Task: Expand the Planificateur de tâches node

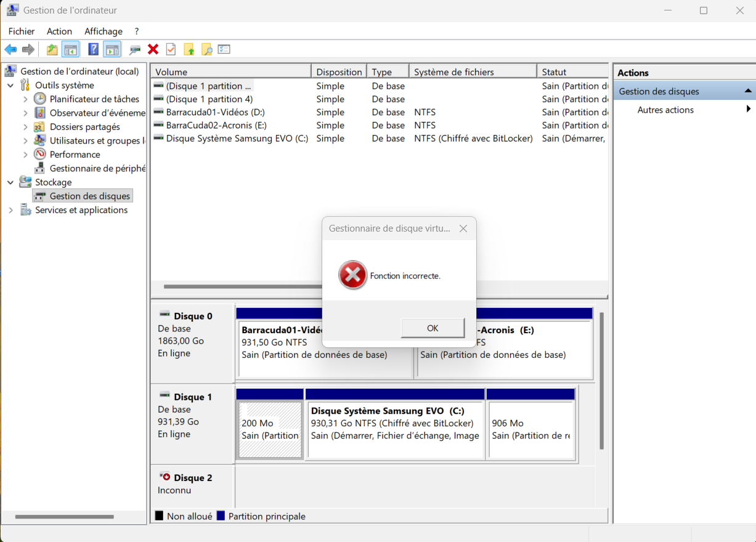Action: tap(25, 99)
